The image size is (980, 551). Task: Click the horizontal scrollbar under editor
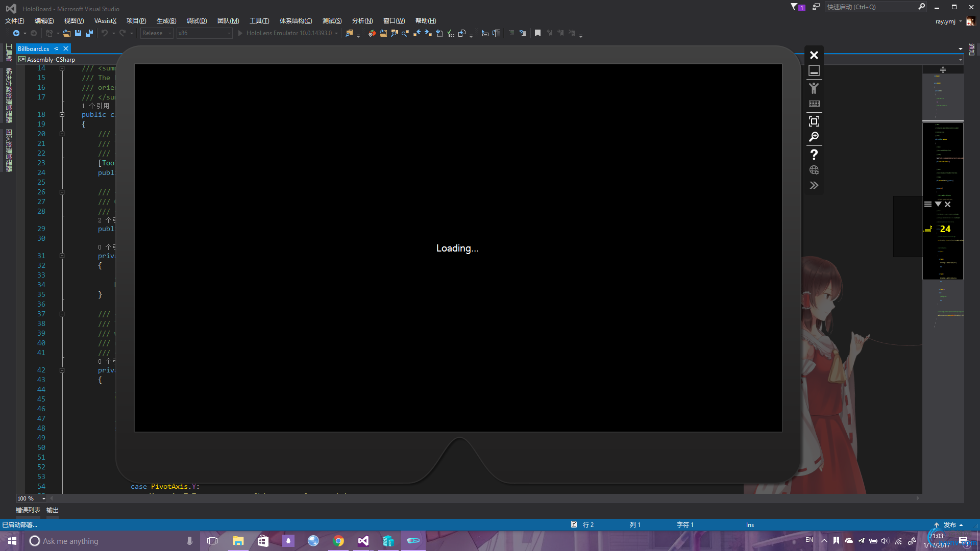click(x=484, y=498)
